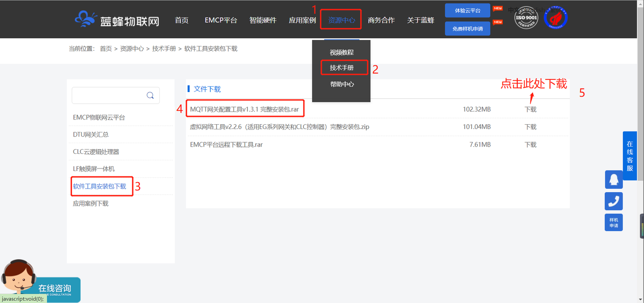Click the EMCP平台远程下载工具.rar file name

pyautogui.click(x=226, y=144)
